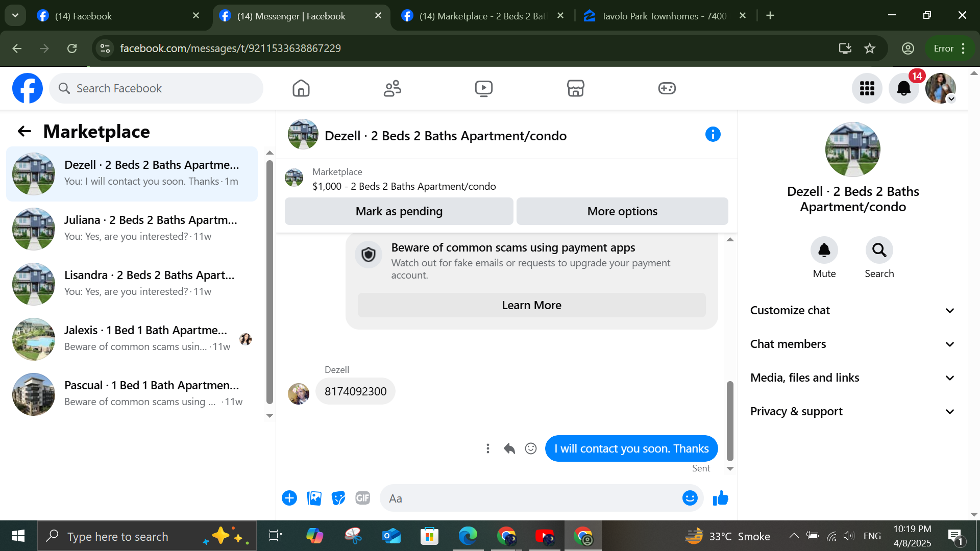Image resolution: width=980 pixels, height=551 pixels.
Task: Focus the message text field
Action: click(x=531, y=498)
